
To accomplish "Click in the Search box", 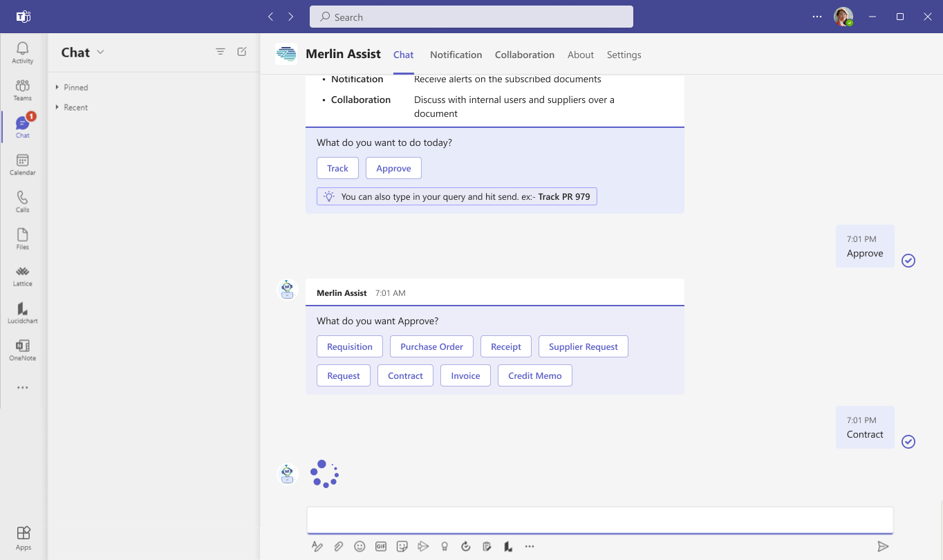I will [472, 17].
